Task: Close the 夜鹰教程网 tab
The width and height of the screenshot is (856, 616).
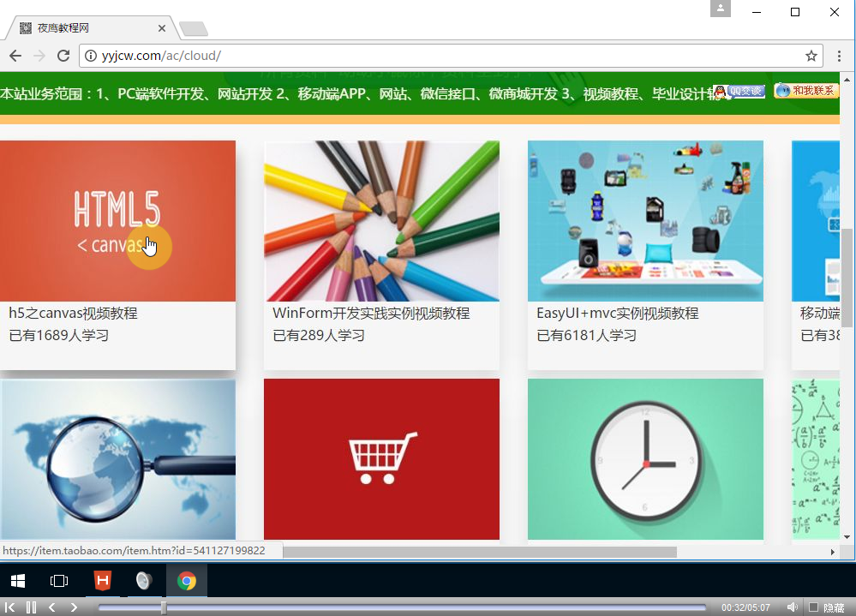Action: [162, 28]
